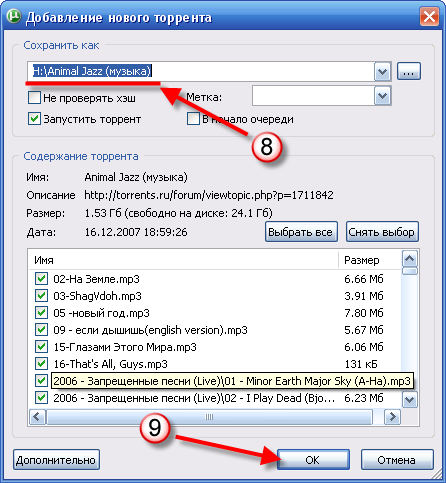
Task: Click 'Снять выбор' button
Action: click(382, 232)
